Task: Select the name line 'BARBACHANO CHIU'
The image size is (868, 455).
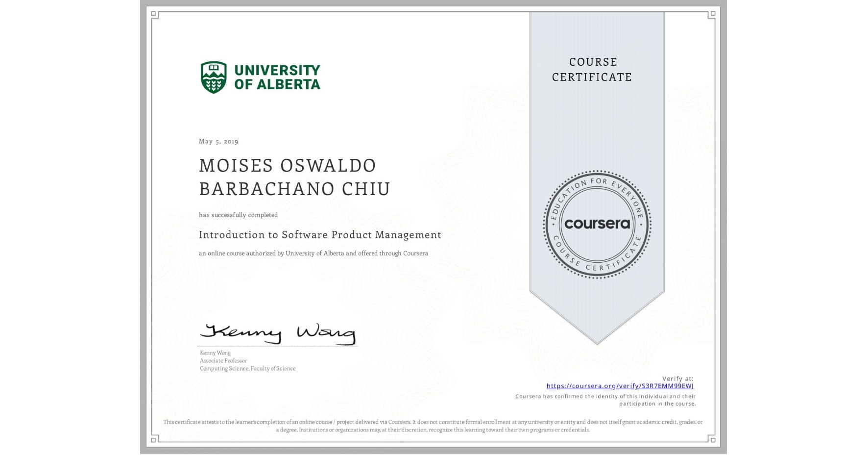Action: point(294,189)
